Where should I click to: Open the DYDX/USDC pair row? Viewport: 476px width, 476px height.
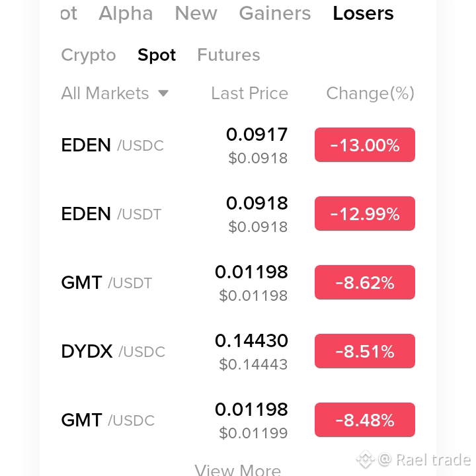pyautogui.click(x=238, y=352)
